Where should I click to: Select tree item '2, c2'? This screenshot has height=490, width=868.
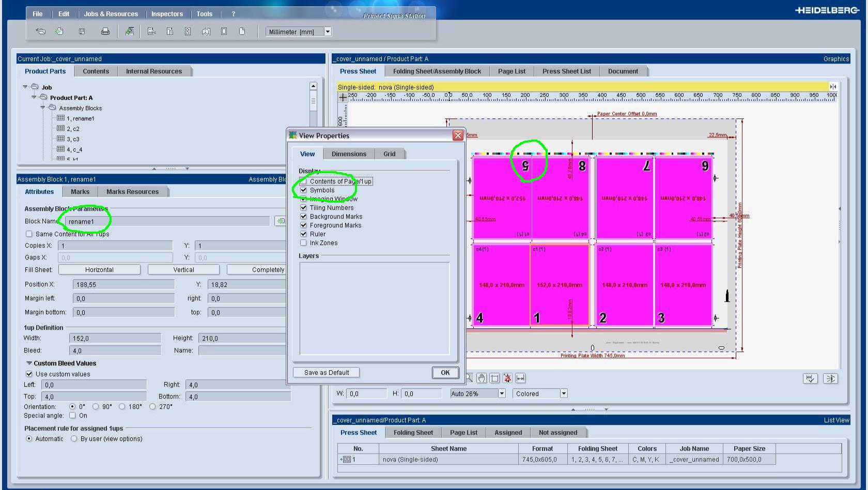coord(73,129)
